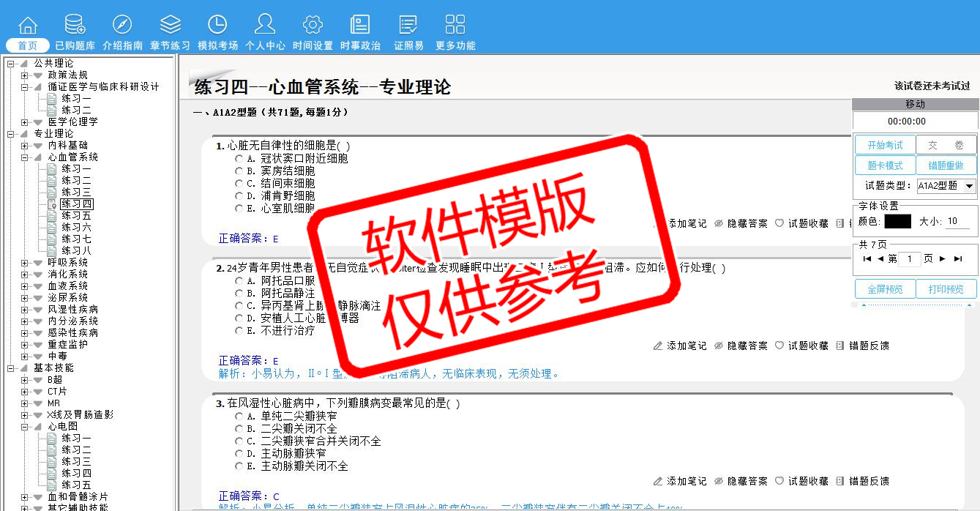Open the 个人中心 user icon
This screenshot has width=980, height=511.
click(x=264, y=25)
